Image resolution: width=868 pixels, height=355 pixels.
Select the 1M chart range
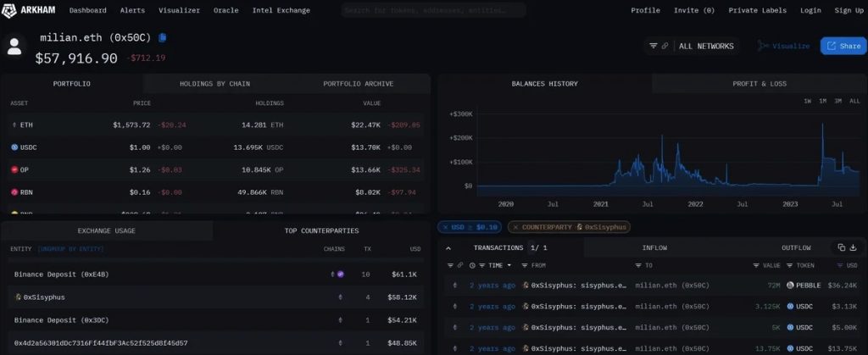[822, 101]
